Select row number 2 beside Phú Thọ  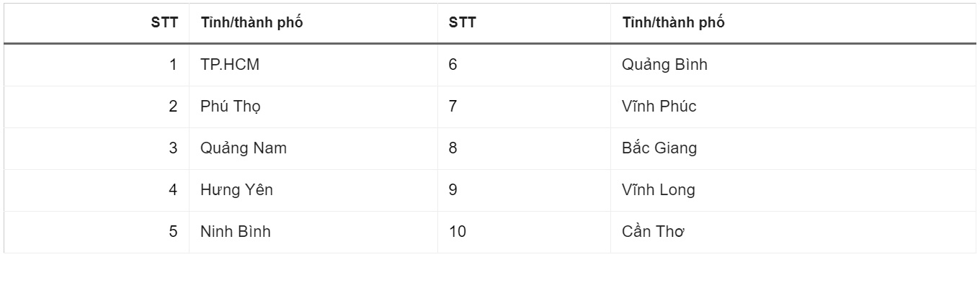(173, 107)
